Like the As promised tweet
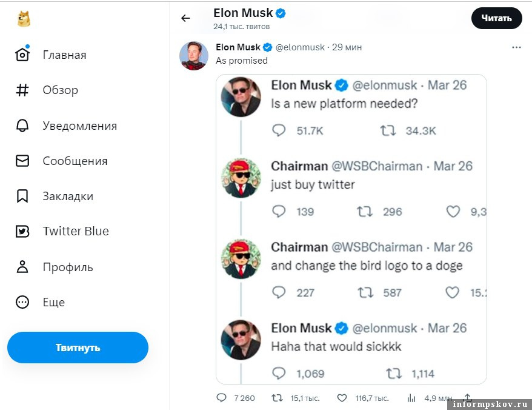 342,398
